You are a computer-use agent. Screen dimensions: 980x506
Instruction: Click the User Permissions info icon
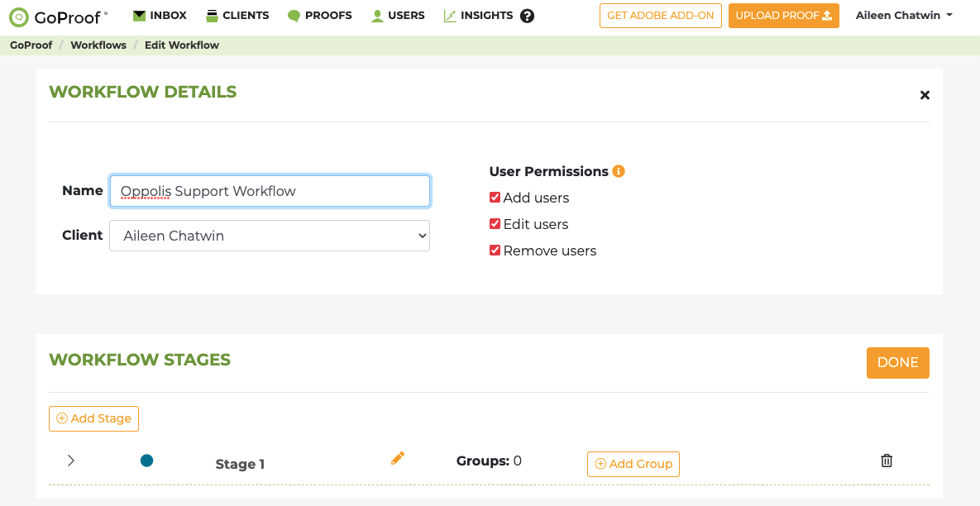[619, 172]
